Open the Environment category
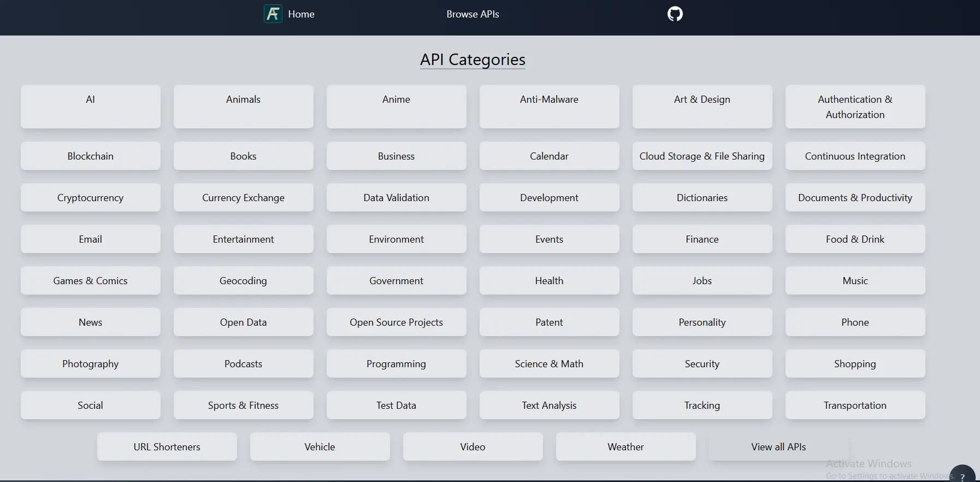The height and width of the screenshot is (482, 980). pyautogui.click(x=397, y=239)
